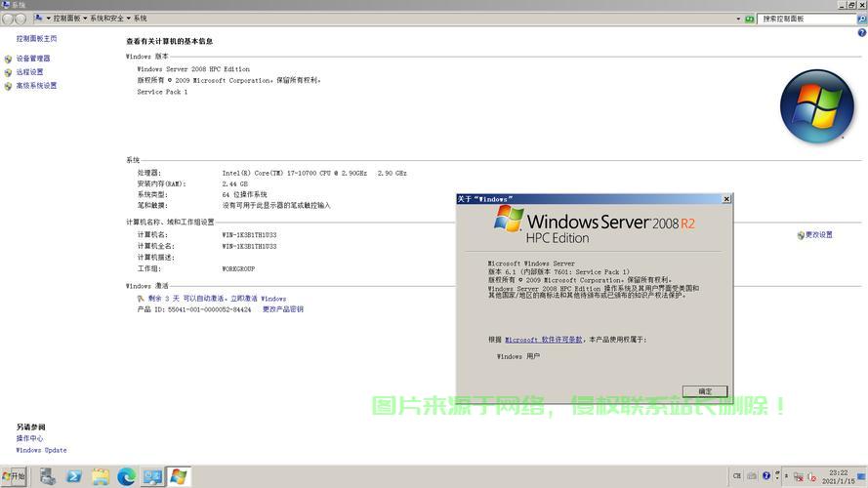868x488 pixels.
Task: Go to 控制面板主页
Action: pos(36,39)
